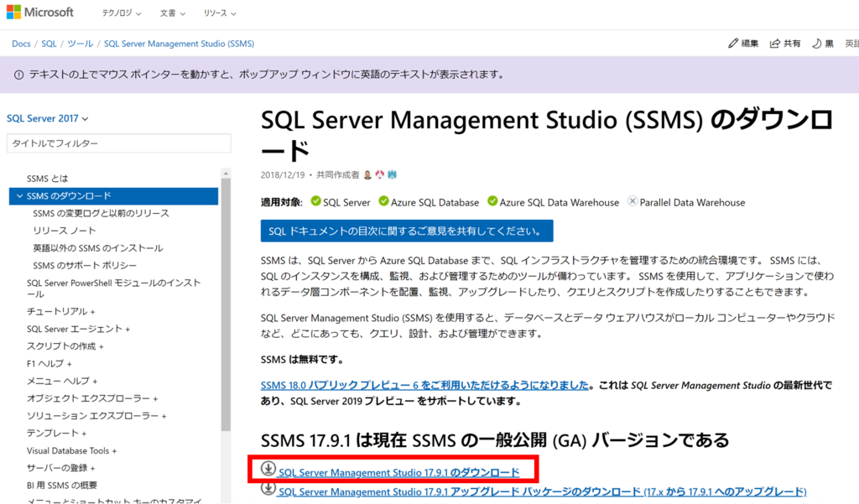The image size is (859, 504).
Task: Go to ツール breadcrumb link
Action: pyautogui.click(x=80, y=44)
